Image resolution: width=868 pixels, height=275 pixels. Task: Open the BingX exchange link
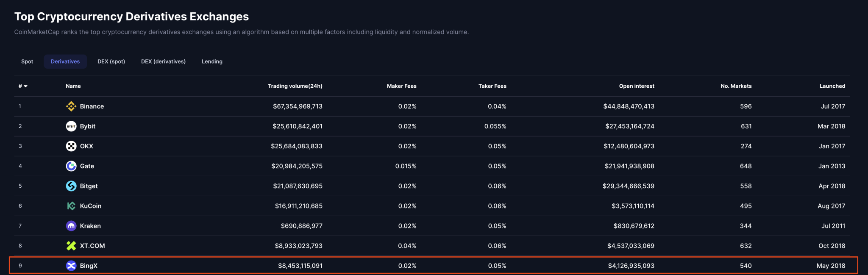coord(89,266)
